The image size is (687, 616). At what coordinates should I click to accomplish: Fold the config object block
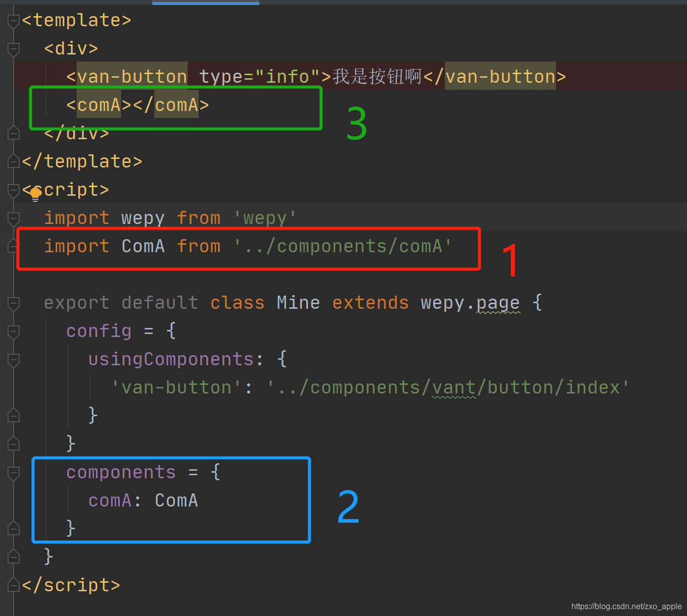(14, 331)
